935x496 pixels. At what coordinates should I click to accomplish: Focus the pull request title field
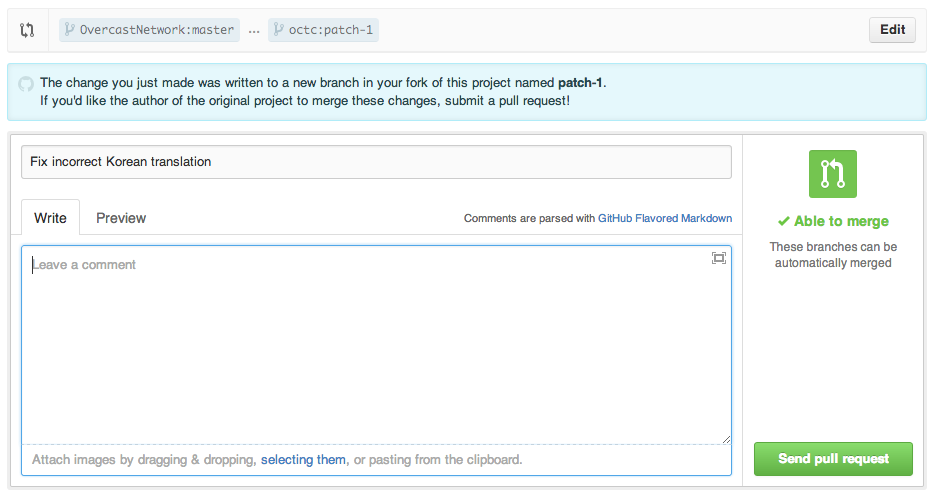tap(376, 162)
